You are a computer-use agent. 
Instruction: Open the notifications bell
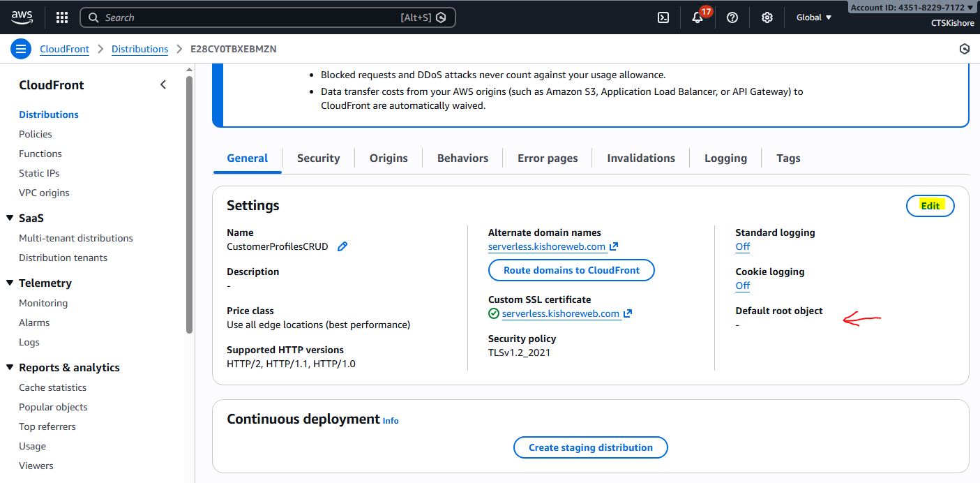pos(698,17)
